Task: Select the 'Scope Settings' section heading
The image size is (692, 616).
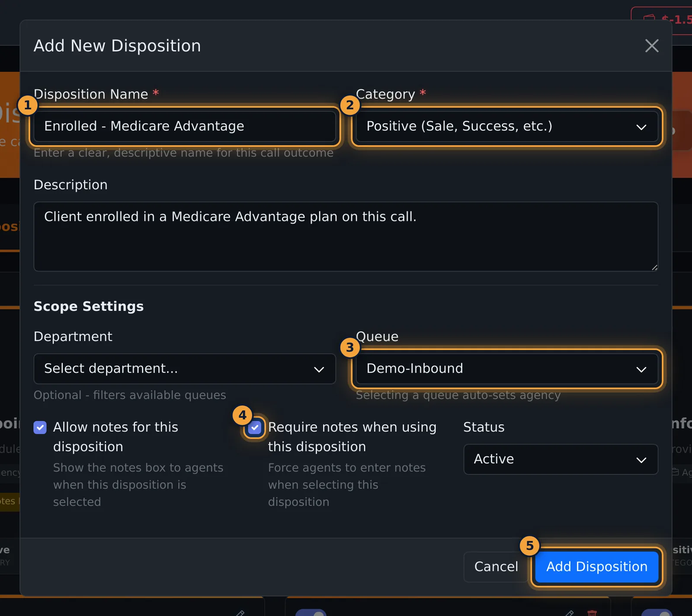Action: coord(89,306)
